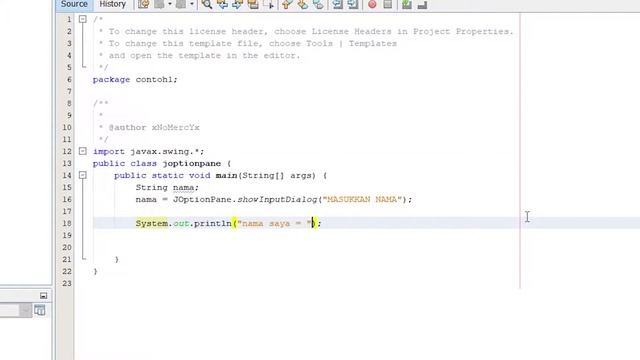
Task: Click line number 18 in gutter
Action: (67, 223)
